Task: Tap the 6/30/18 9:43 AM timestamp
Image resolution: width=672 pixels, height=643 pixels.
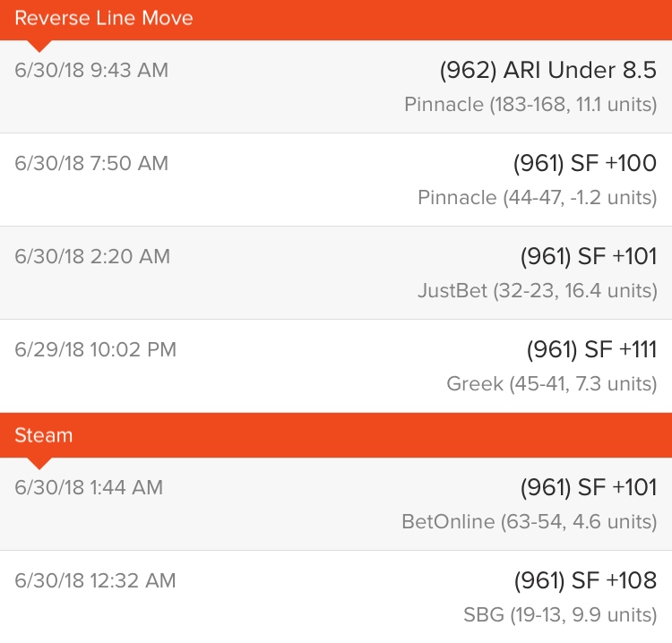Action: tap(91, 70)
